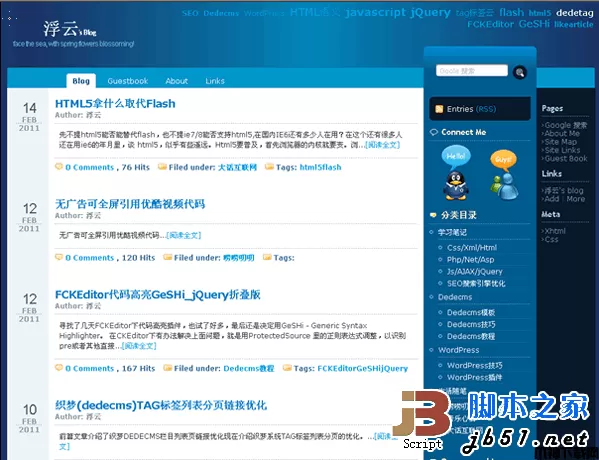Click the Google search input field
The width and height of the screenshot is (599, 460).
pyautogui.click(x=472, y=71)
